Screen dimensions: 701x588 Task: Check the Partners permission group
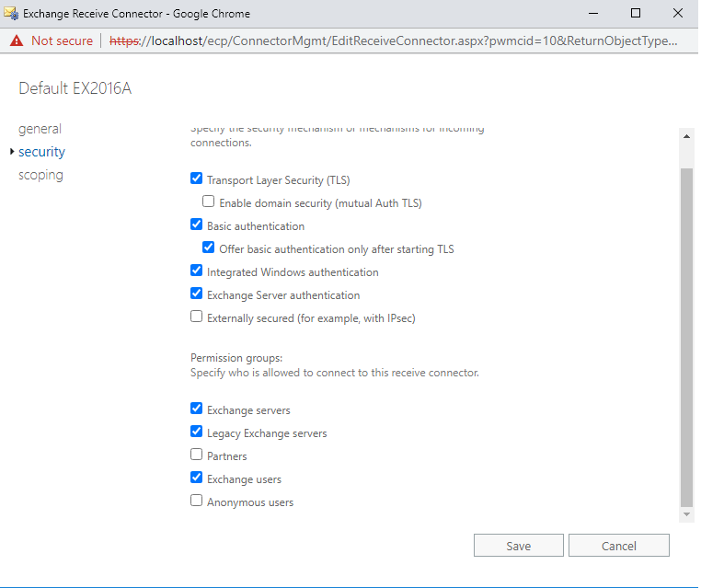(x=196, y=455)
